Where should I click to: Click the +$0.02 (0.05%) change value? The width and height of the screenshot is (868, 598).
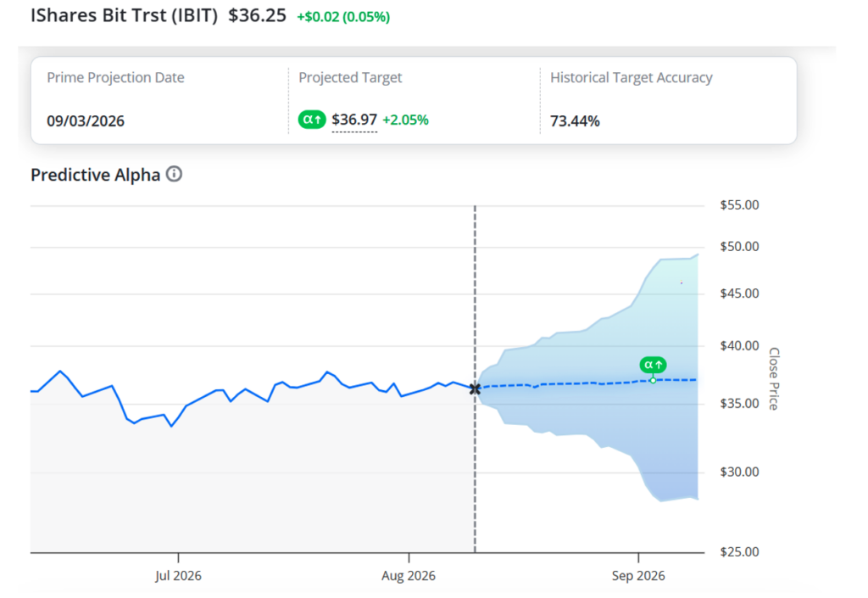(343, 17)
